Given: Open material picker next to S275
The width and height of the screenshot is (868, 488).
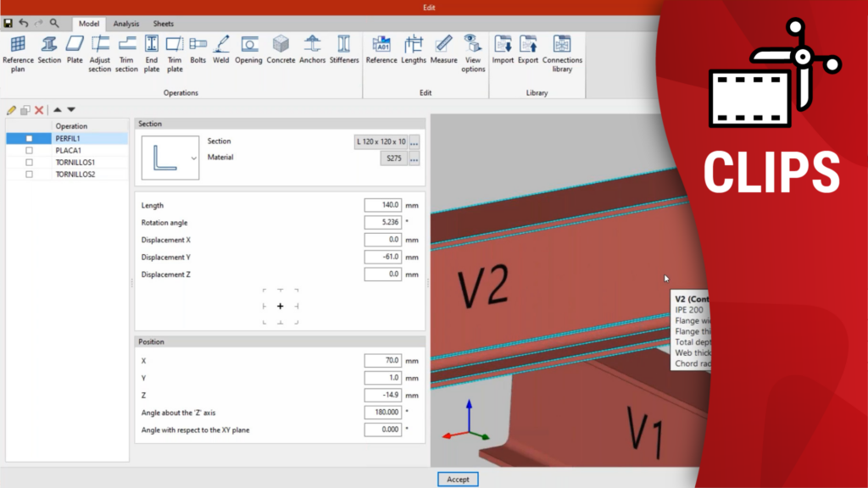Looking at the screenshot, I should 415,158.
